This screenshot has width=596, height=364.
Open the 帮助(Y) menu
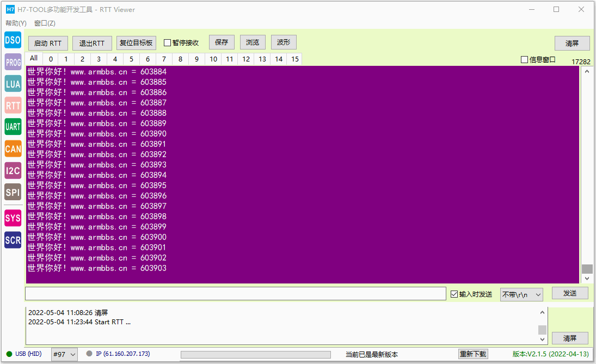16,23
